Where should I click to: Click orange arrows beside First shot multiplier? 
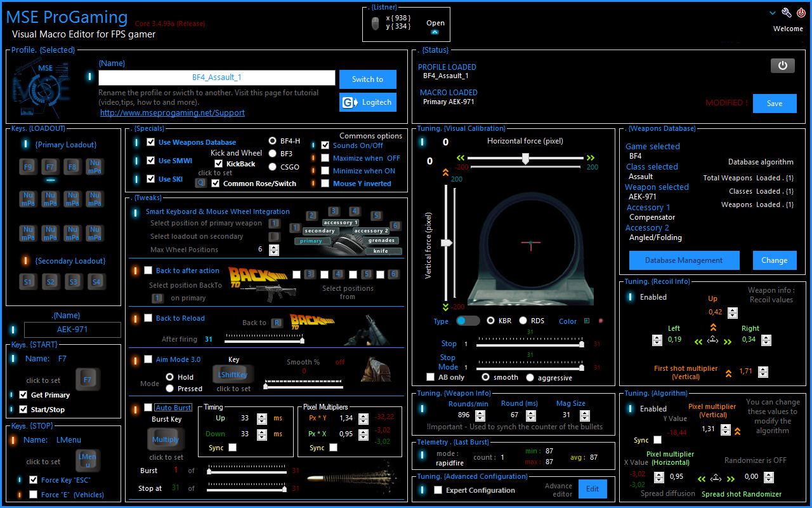point(728,373)
